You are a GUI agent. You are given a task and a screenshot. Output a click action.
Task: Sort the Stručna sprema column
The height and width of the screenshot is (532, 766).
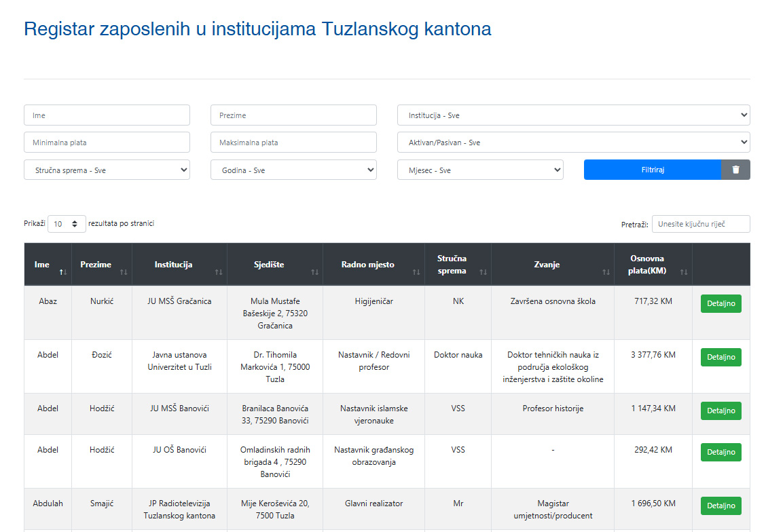click(x=482, y=271)
